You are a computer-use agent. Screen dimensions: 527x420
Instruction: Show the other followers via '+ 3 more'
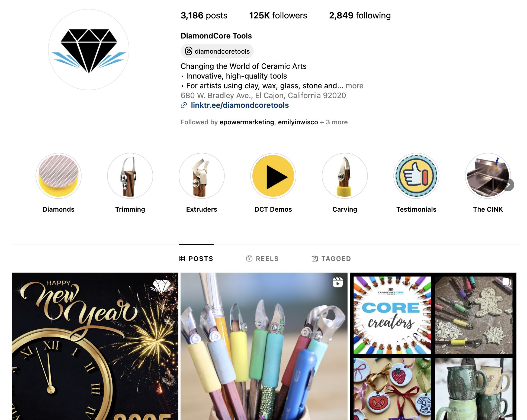point(334,122)
